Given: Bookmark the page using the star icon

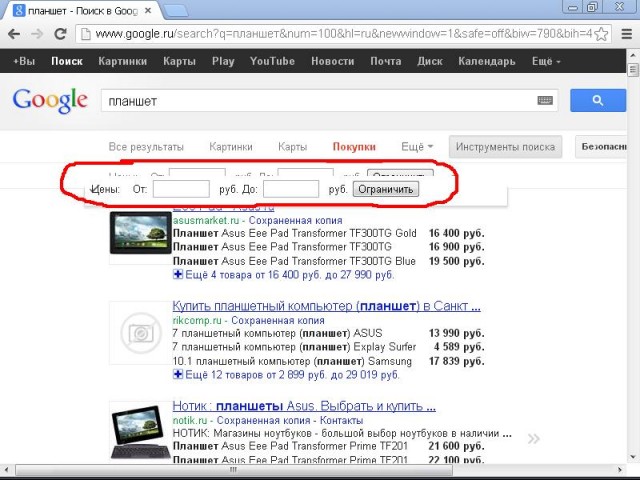Looking at the screenshot, I should (x=601, y=34).
